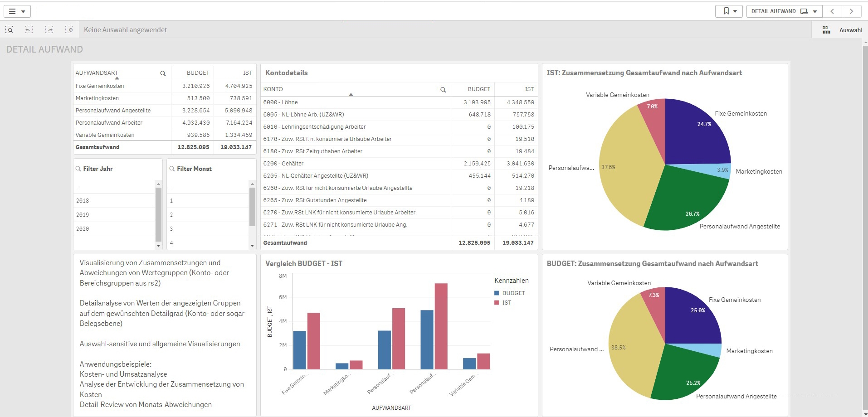Open the Auswahl selections tool
Screen dimensions: 868x417
(842, 30)
